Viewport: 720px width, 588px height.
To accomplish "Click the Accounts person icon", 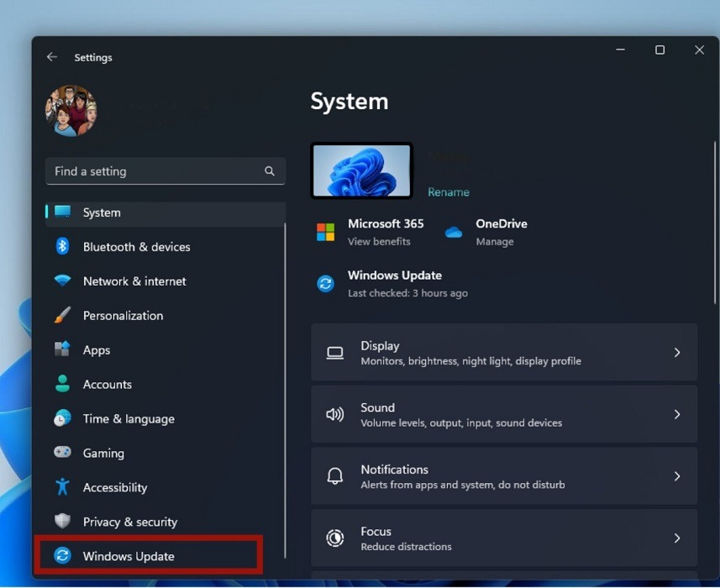I will 63,384.
